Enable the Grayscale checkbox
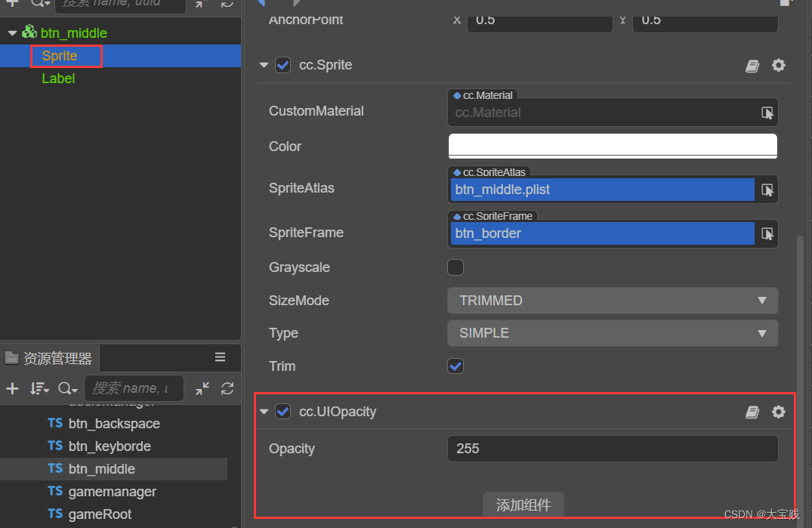This screenshot has width=812, height=528. (x=455, y=267)
